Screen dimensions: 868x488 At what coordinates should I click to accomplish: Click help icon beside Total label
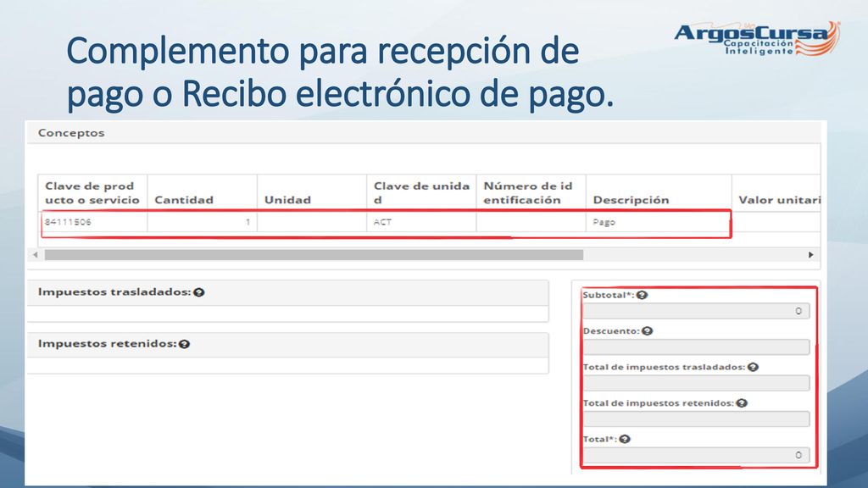tap(625, 439)
